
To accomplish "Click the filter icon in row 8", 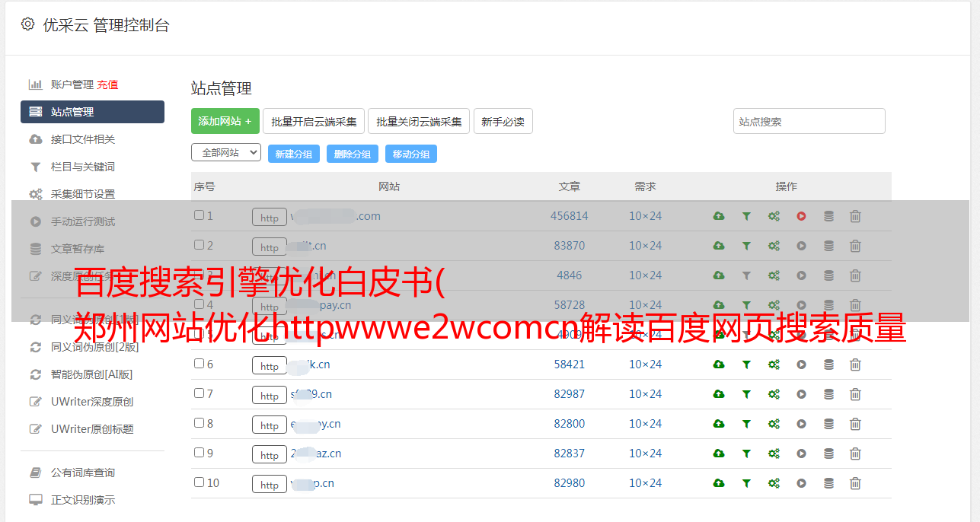I will pos(746,424).
